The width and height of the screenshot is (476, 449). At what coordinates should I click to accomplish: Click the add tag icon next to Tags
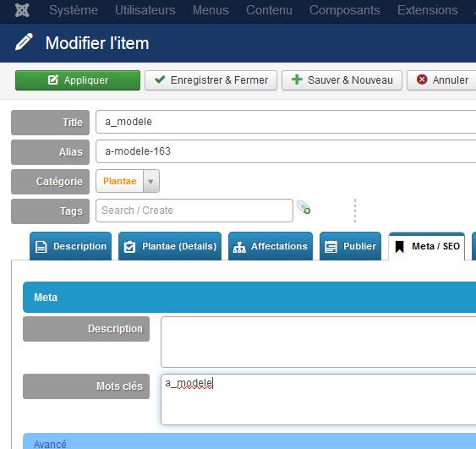(304, 207)
